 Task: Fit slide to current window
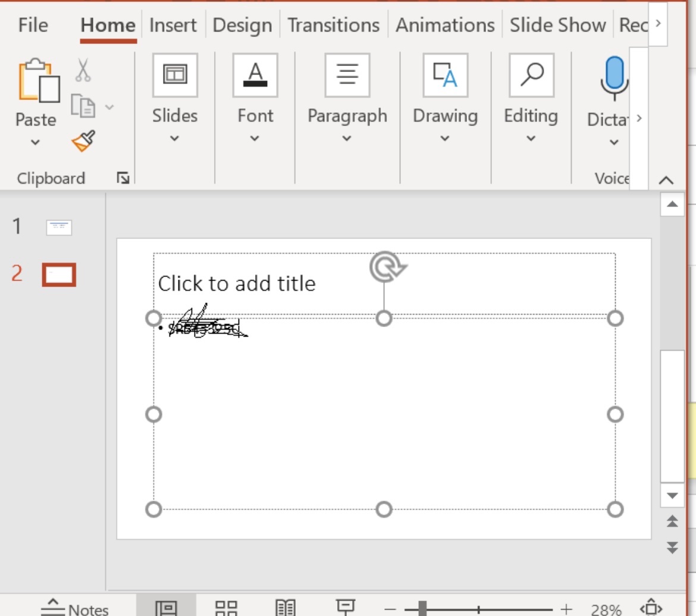pos(651,607)
